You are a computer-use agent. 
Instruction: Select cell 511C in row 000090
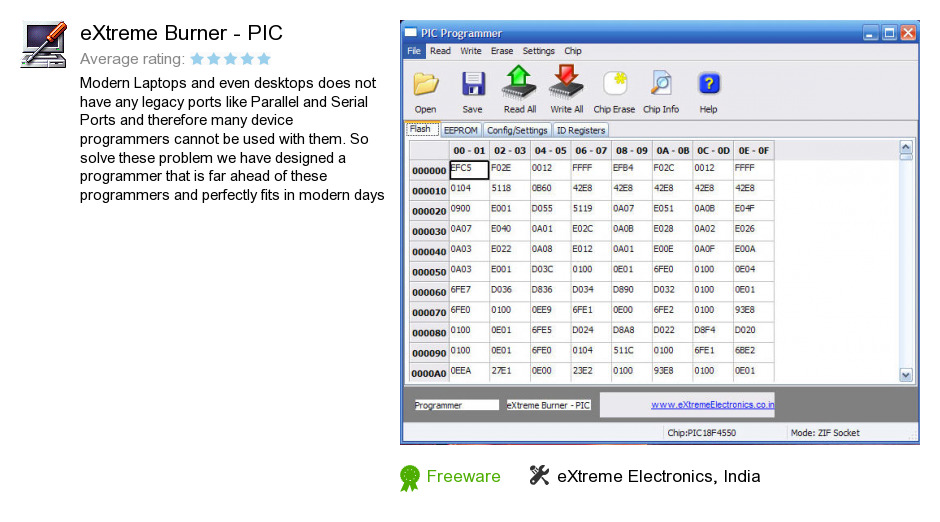(x=632, y=354)
